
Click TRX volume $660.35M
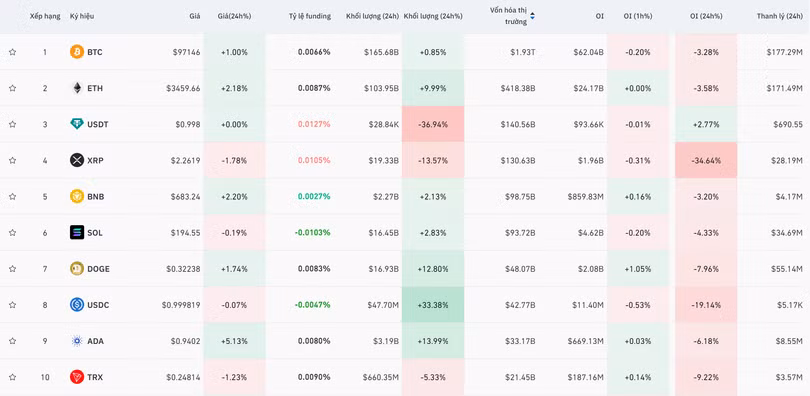tap(381, 377)
